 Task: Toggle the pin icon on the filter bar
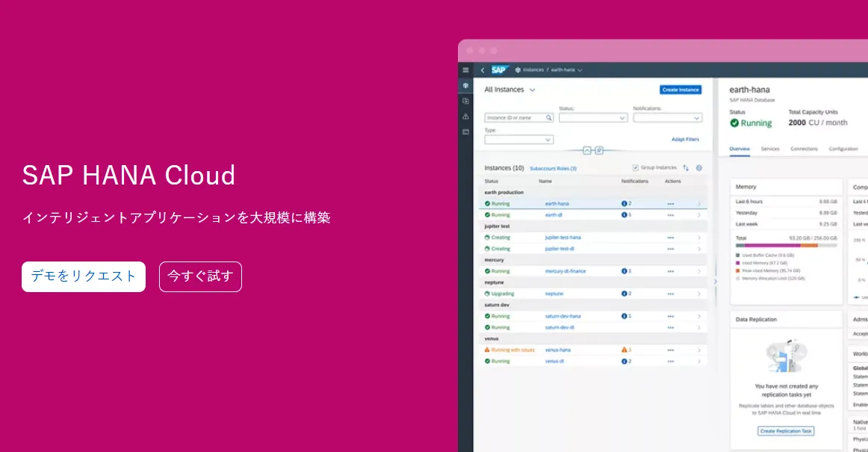[x=600, y=150]
